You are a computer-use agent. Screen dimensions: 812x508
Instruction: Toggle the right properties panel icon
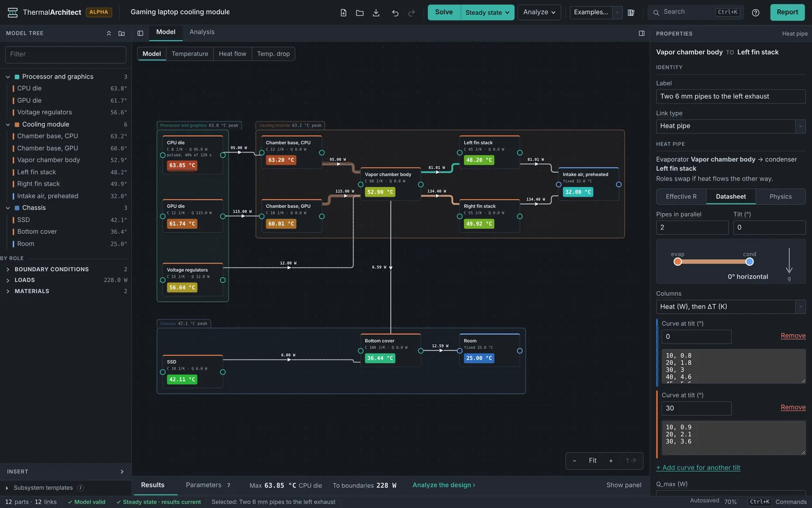point(641,33)
